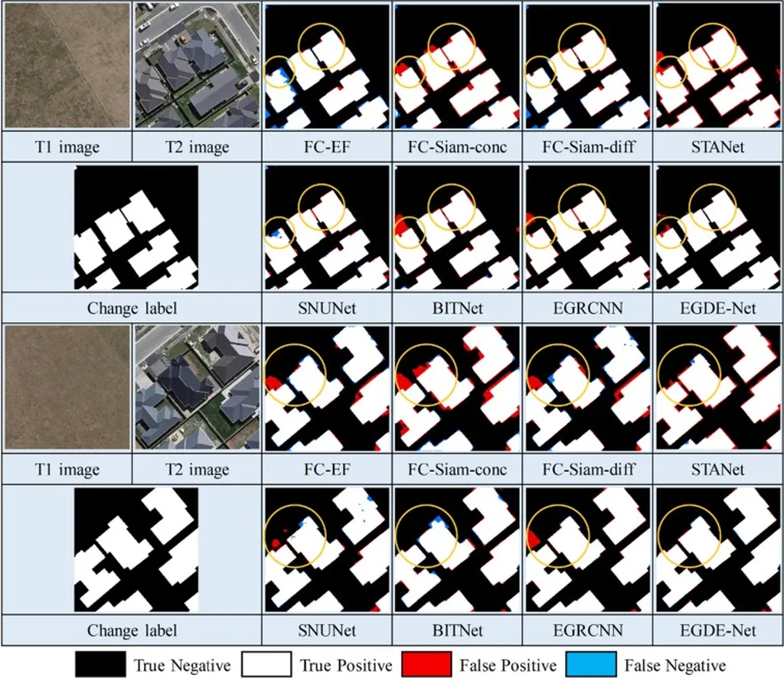Click the upper 'Change label' caption
The height and width of the screenshot is (678, 784).
click(132, 308)
